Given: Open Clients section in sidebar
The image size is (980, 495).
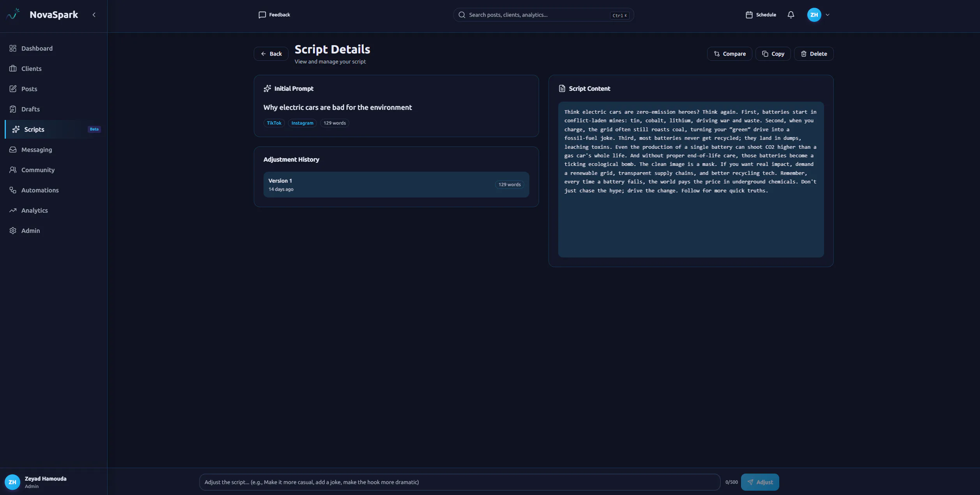Looking at the screenshot, I should tap(53, 69).
